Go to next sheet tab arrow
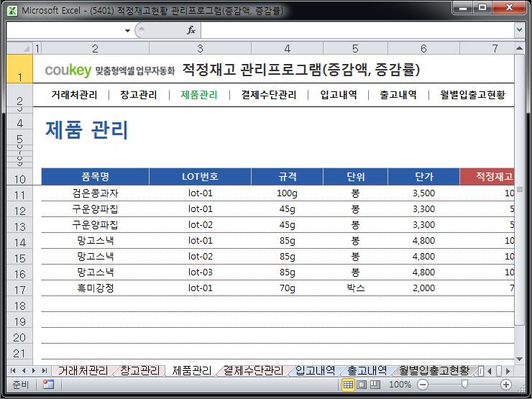This screenshot has width=532, height=399. [x=34, y=370]
